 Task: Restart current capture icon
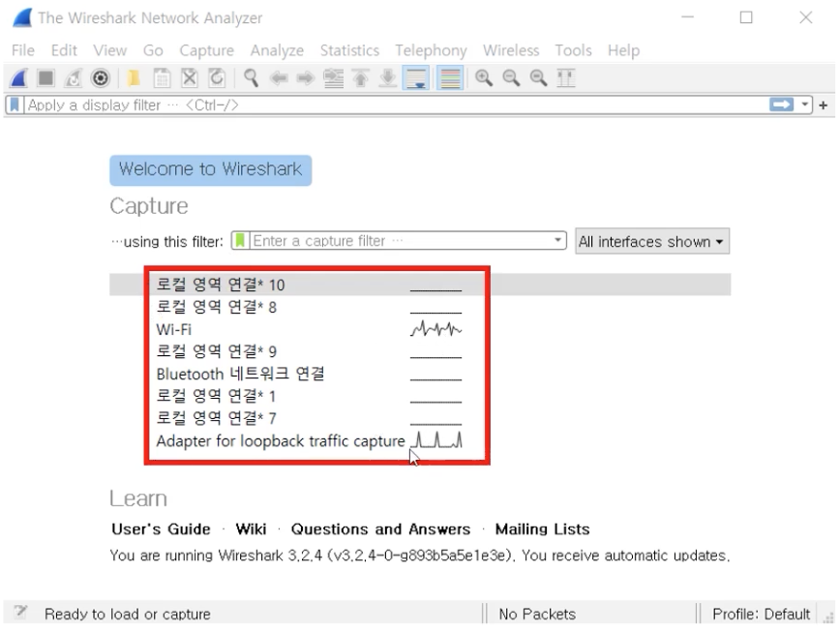click(74, 78)
